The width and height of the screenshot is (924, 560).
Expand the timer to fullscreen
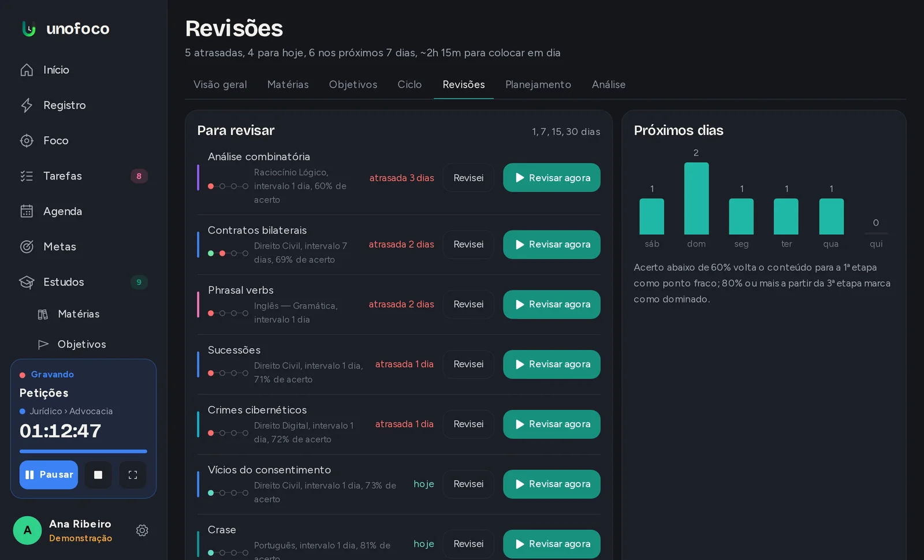tap(133, 475)
